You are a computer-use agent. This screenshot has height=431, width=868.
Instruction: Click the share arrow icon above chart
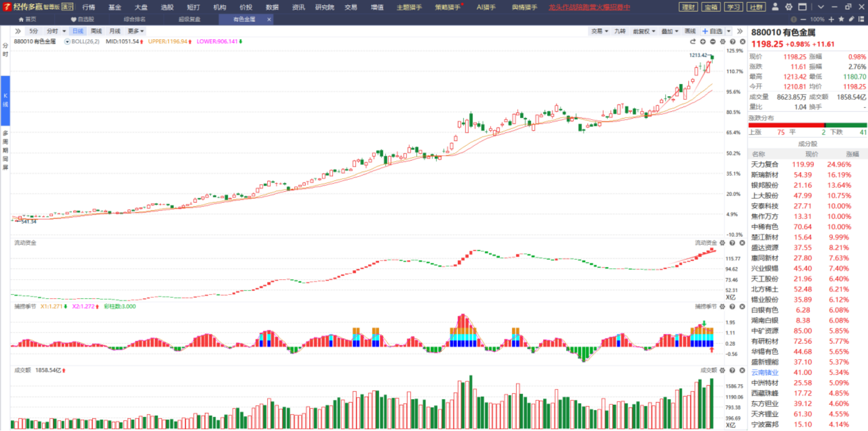click(x=693, y=42)
